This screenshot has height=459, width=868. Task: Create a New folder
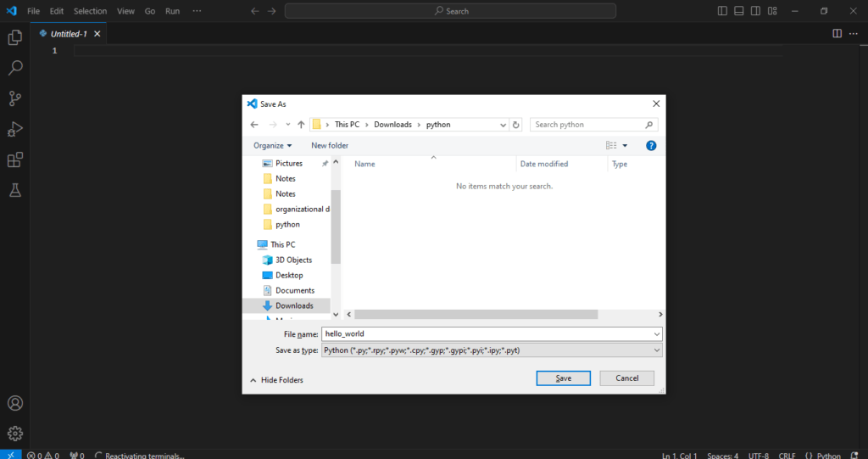coord(330,145)
